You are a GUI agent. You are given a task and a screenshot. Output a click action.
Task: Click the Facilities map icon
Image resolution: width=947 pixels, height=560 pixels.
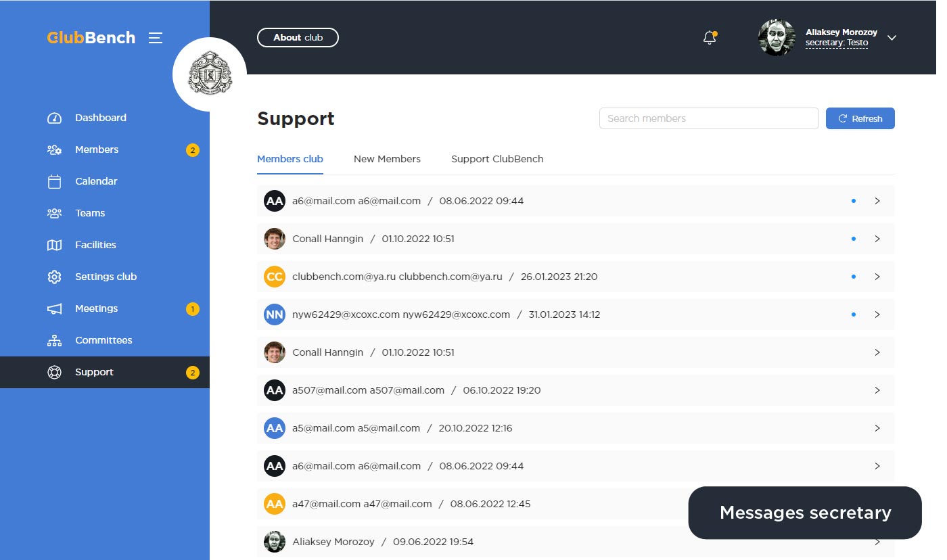coord(54,245)
